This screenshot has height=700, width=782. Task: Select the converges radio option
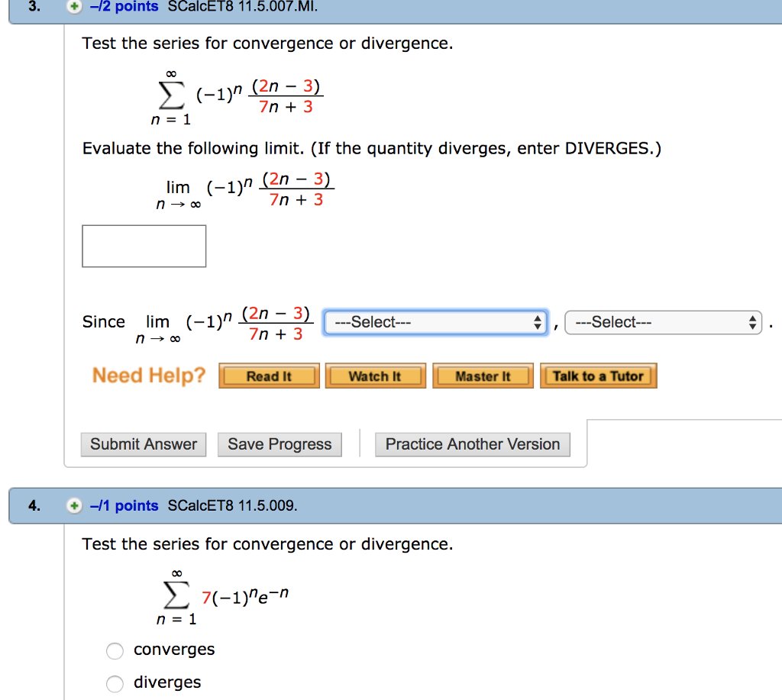(115, 651)
